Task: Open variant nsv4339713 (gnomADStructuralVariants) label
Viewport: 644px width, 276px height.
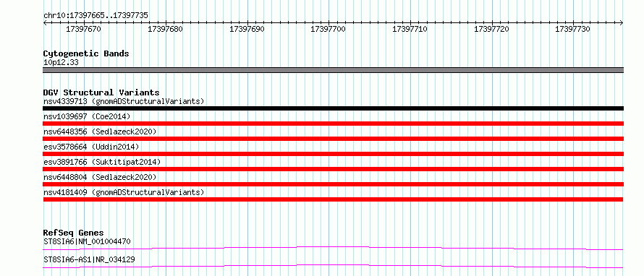Action: pos(124,101)
